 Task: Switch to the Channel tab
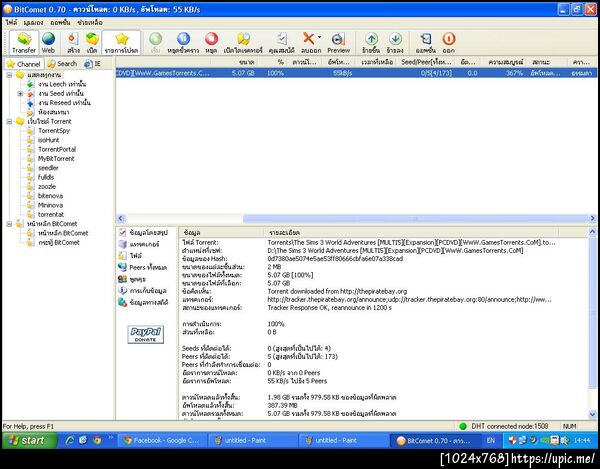(24, 64)
